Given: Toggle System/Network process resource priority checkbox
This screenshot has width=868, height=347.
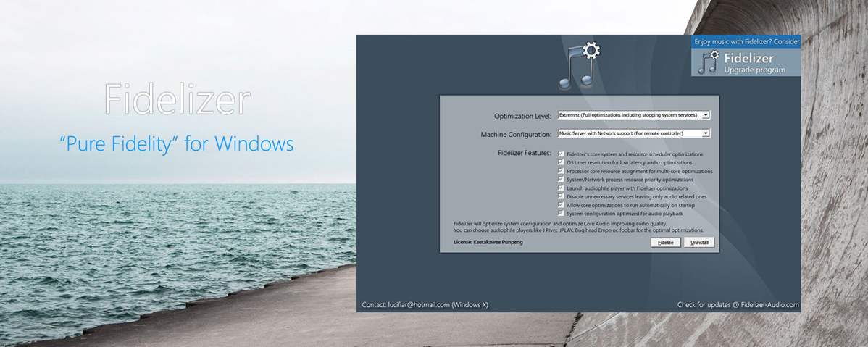Looking at the screenshot, I should click(x=560, y=179).
